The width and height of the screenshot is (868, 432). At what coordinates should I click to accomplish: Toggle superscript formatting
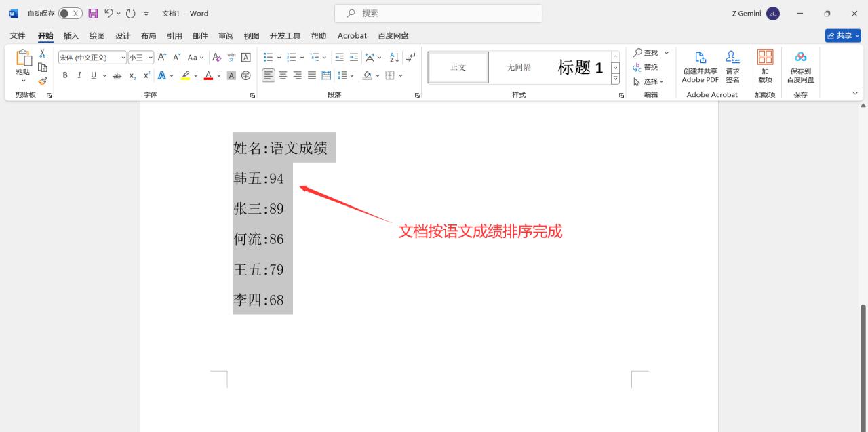[x=146, y=75]
